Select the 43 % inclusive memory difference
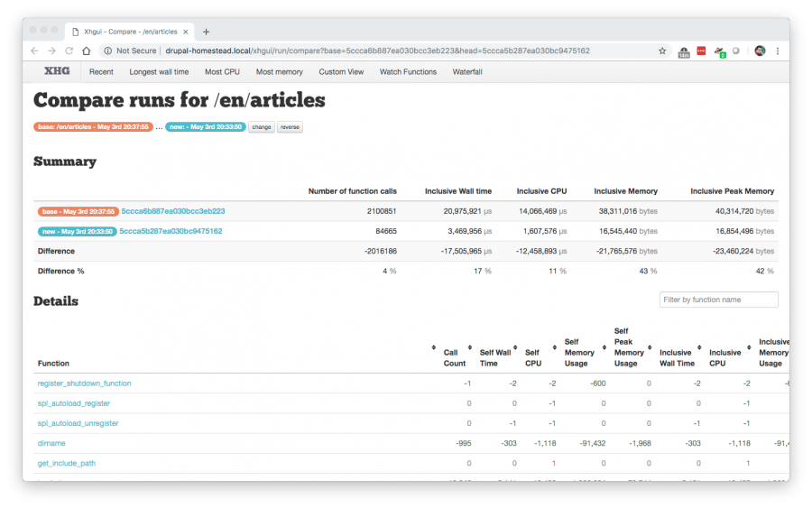 pyautogui.click(x=648, y=272)
